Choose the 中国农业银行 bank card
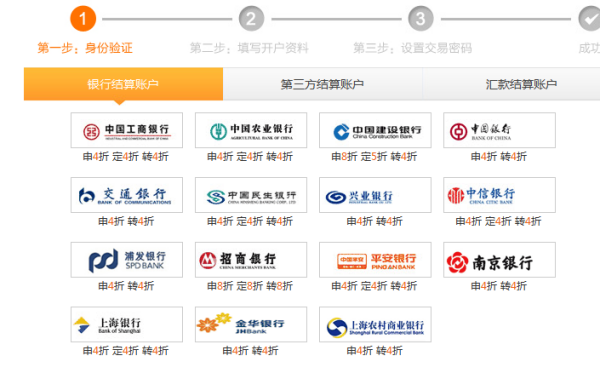The image size is (600, 373). coord(251,130)
